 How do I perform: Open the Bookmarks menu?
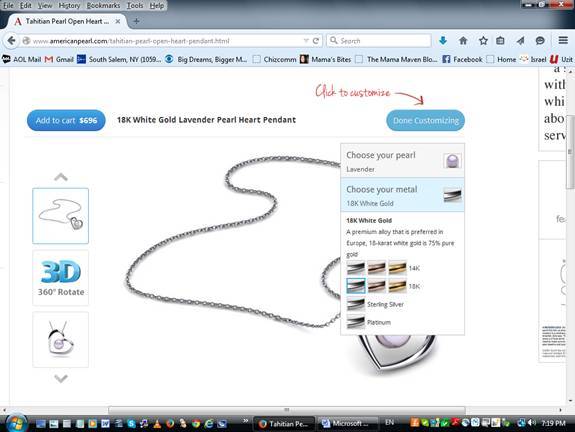tap(103, 6)
